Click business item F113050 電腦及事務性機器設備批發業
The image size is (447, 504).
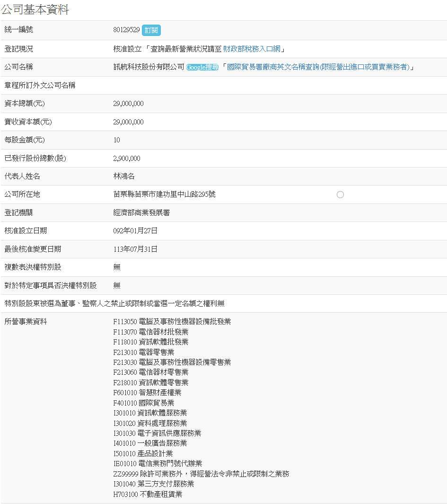pyautogui.click(x=172, y=321)
